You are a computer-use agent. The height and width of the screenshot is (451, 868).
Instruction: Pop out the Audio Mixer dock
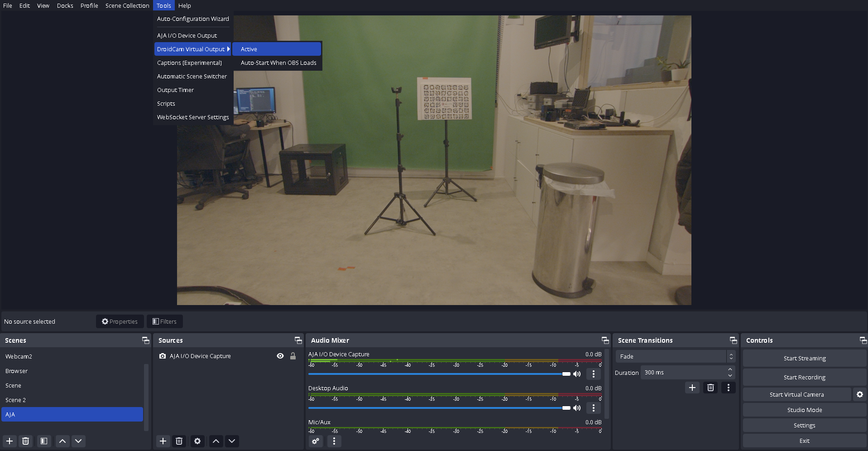pos(605,340)
